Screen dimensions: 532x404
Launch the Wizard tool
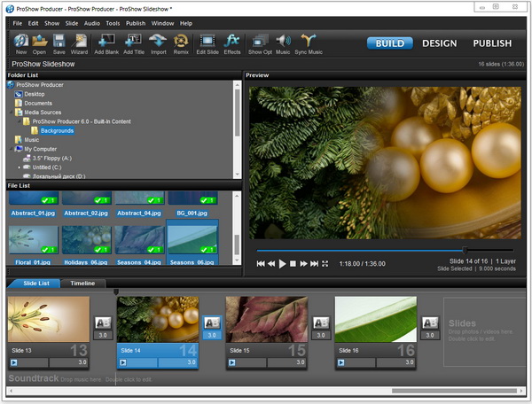[79, 44]
